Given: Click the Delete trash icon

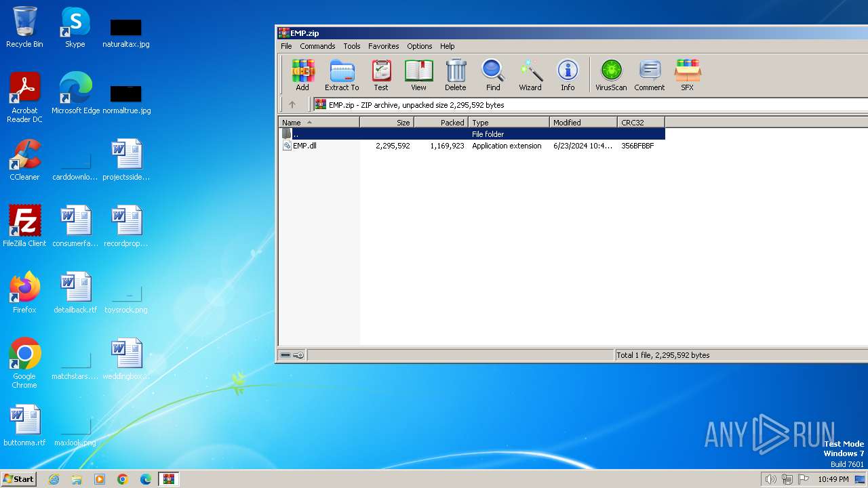Looking at the screenshot, I should coord(456,75).
